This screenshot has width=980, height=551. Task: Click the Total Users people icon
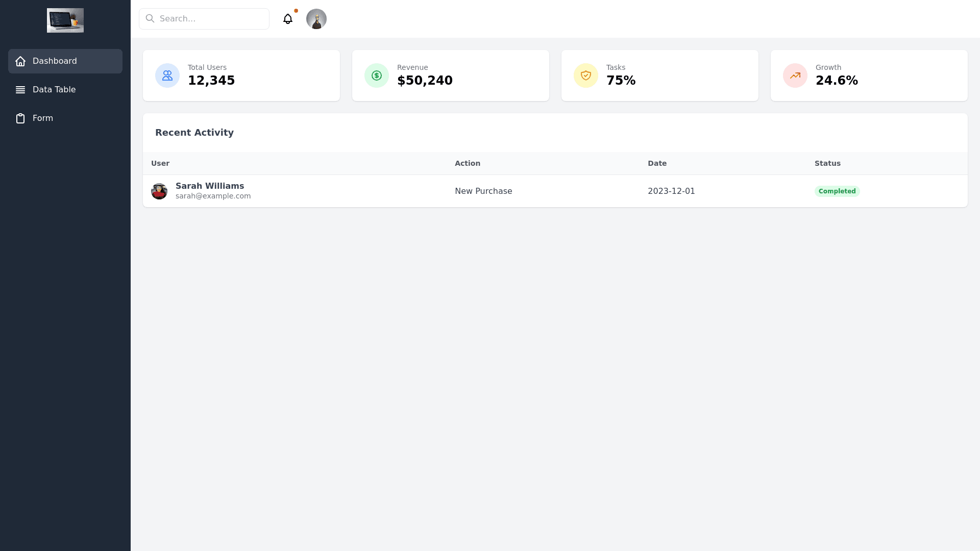coord(167,76)
